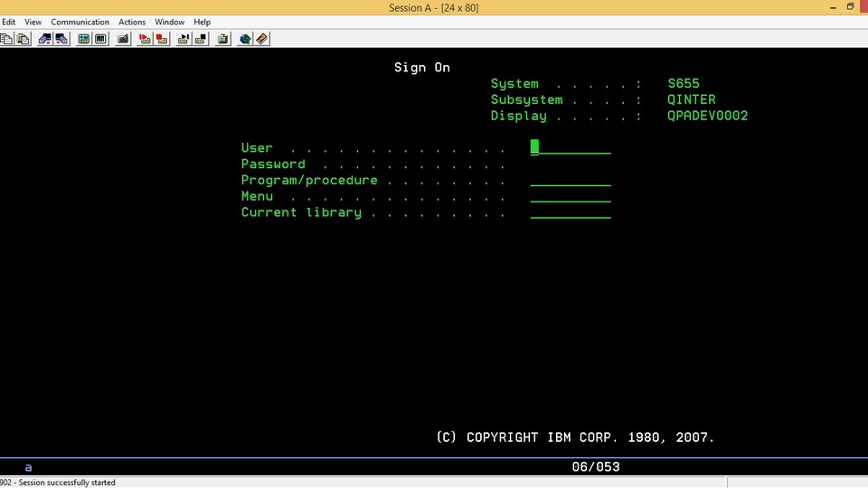The width and height of the screenshot is (868, 488).
Task: Open the Display setup toolbar icon
Action: tap(84, 39)
